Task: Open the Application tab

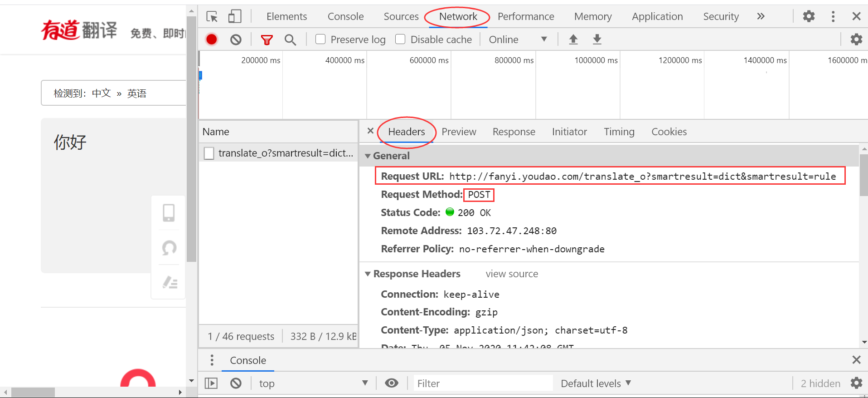Action: click(657, 17)
